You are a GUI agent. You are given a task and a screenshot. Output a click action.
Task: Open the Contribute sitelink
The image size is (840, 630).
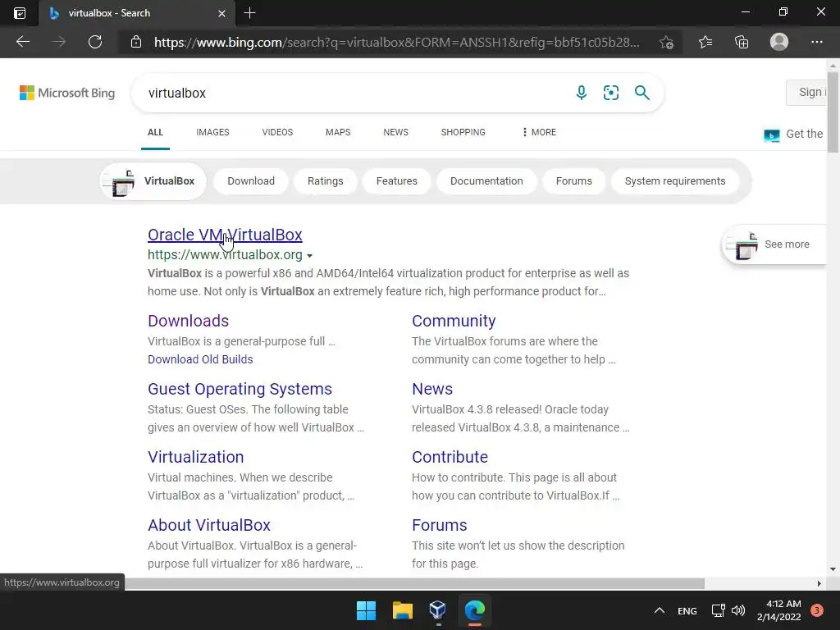450,457
